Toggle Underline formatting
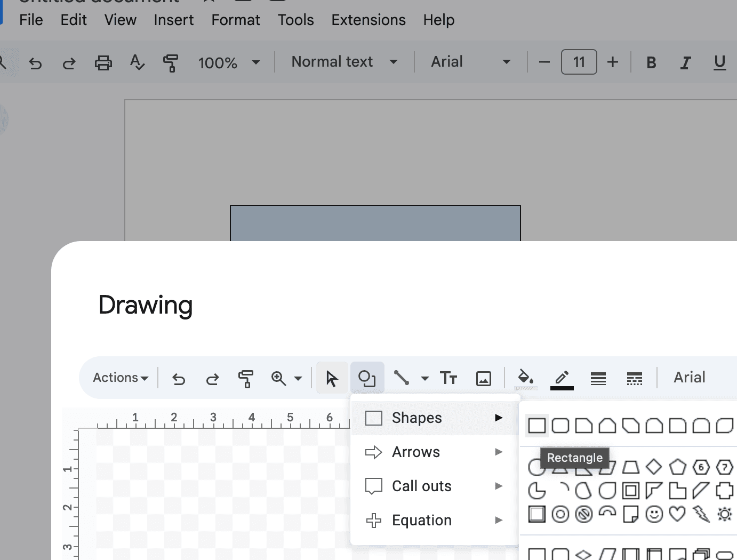 pyautogui.click(x=719, y=63)
